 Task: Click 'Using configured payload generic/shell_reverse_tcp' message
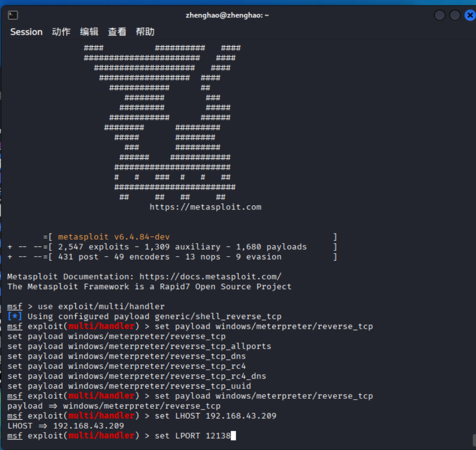tap(144, 316)
